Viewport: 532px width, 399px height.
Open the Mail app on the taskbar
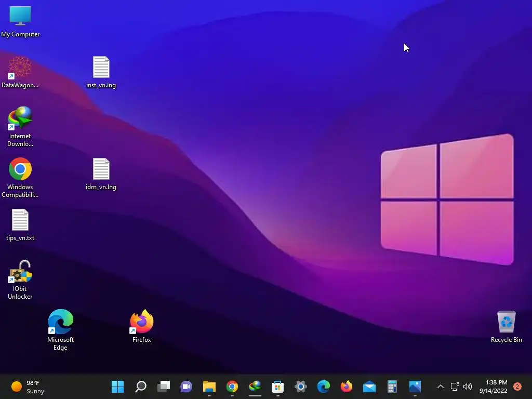pos(369,387)
